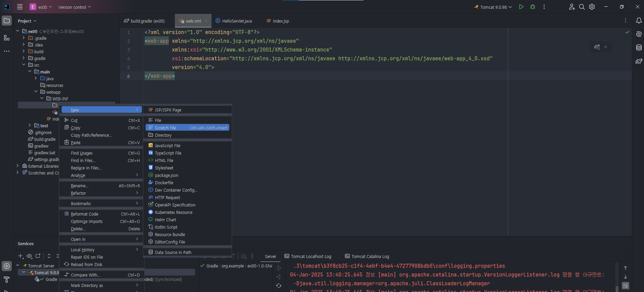Screen dimensions: 644x292
Task: Choose Kotlin Script from the submenu
Action: click(x=188, y=227)
